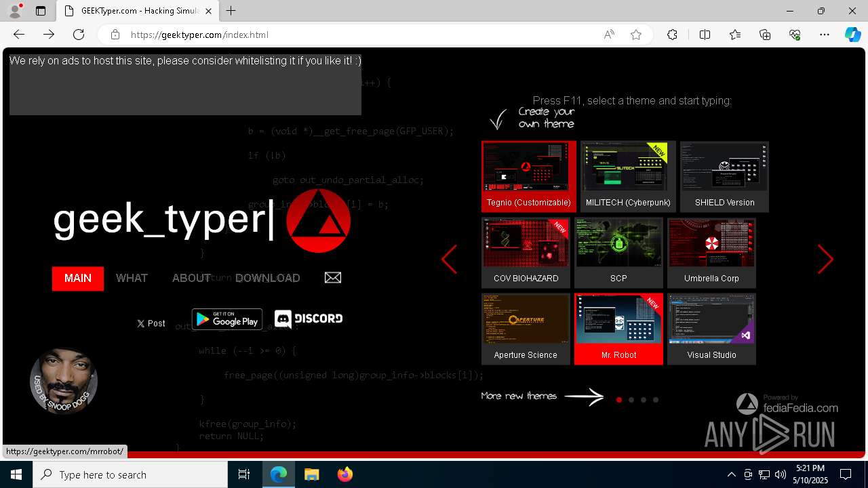Open the taskbar clock and date
Viewport: 868px width, 488px height.
810,474
